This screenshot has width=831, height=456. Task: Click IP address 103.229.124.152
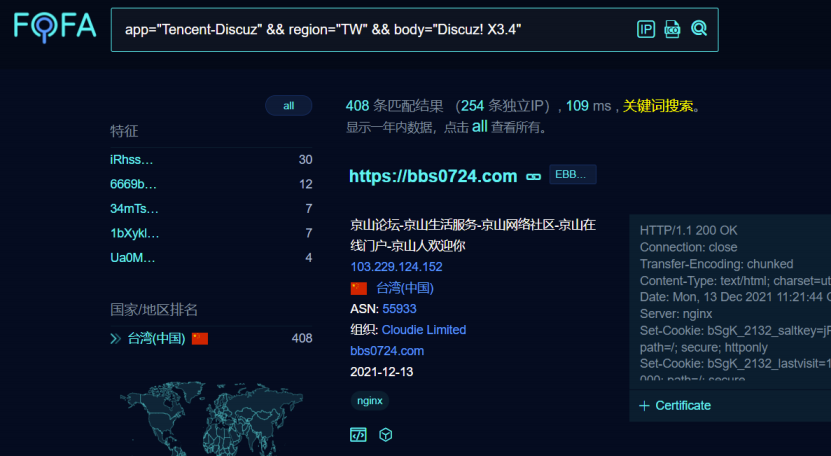coord(396,267)
